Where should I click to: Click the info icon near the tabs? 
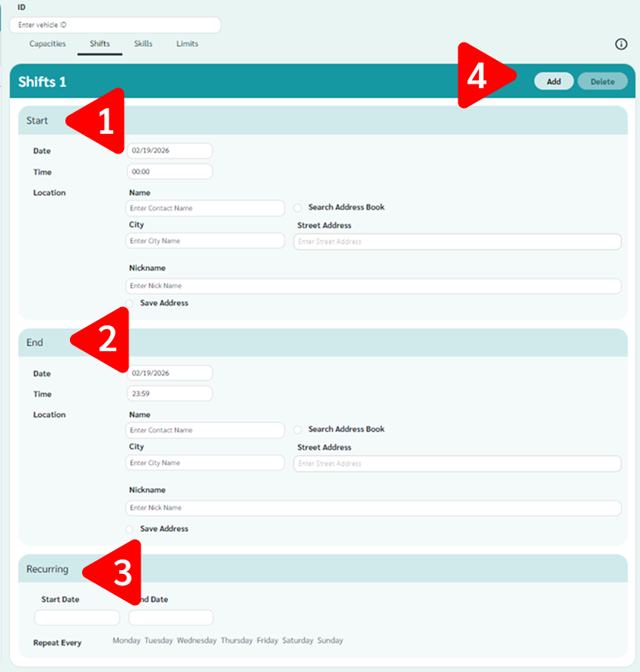point(621,44)
